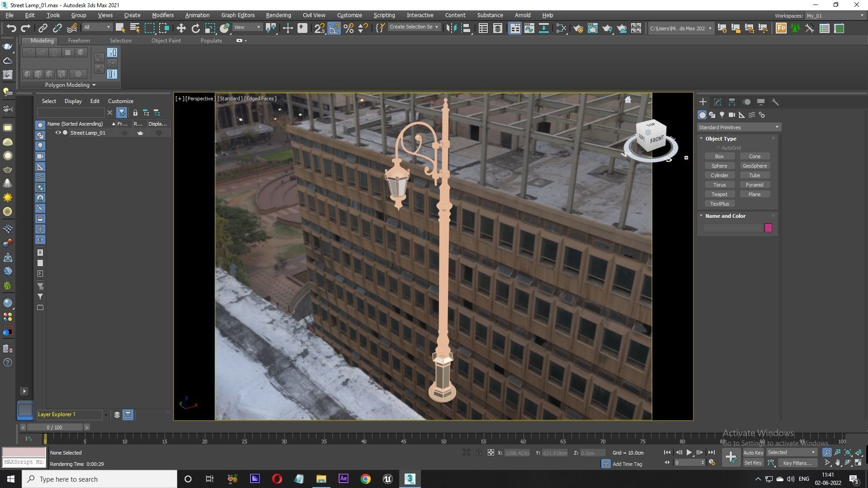
Task: Click the Key Filters button
Action: point(797,463)
